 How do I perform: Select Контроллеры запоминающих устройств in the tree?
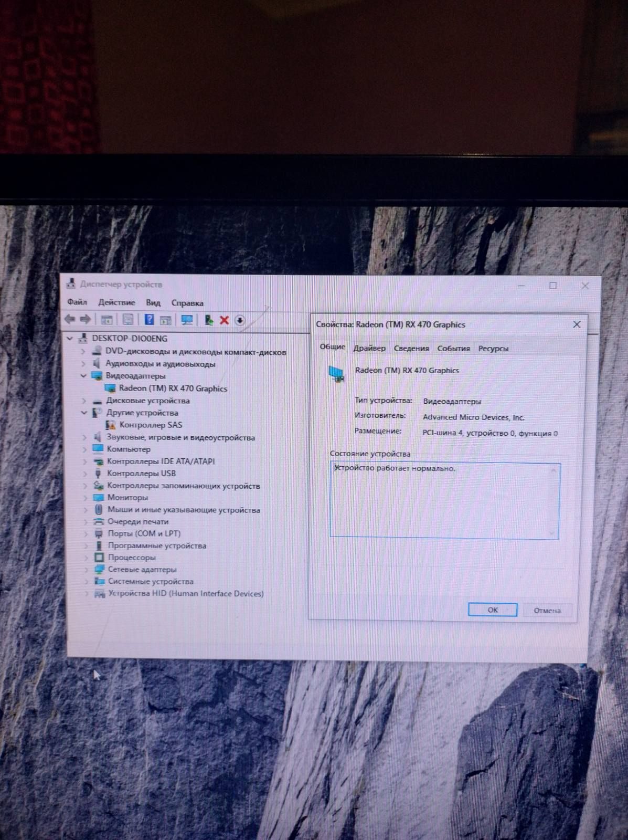click(184, 486)
